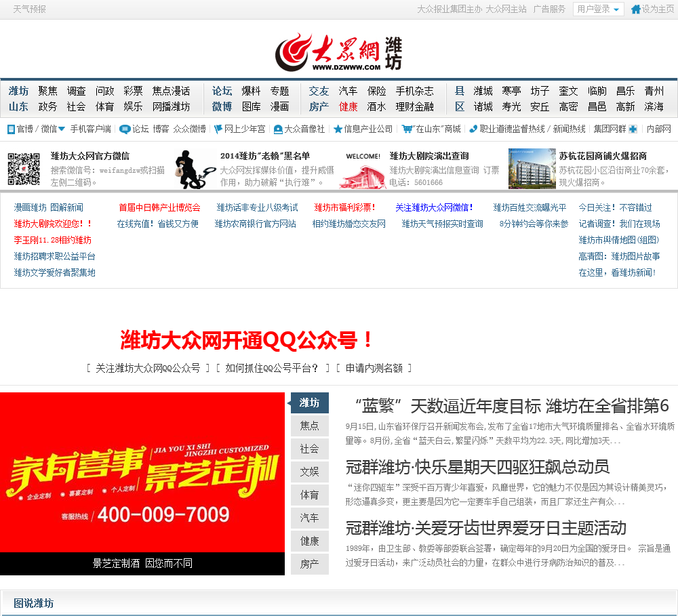678x616 pixels.
Task: Open the 2014潍坊"老赖"黑名单 title
Action: click(x=265, y=156)
